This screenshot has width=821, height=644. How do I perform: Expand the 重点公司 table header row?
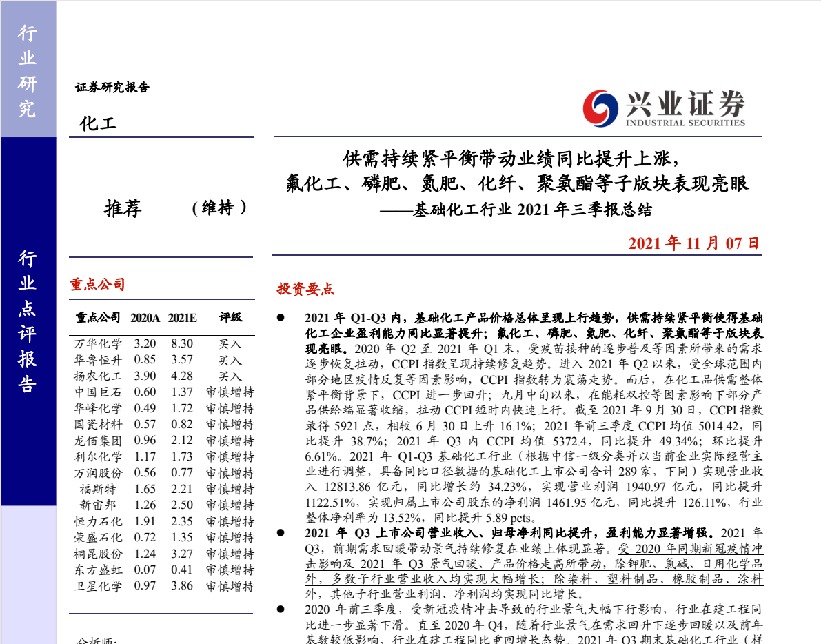[x=99, y=318]
